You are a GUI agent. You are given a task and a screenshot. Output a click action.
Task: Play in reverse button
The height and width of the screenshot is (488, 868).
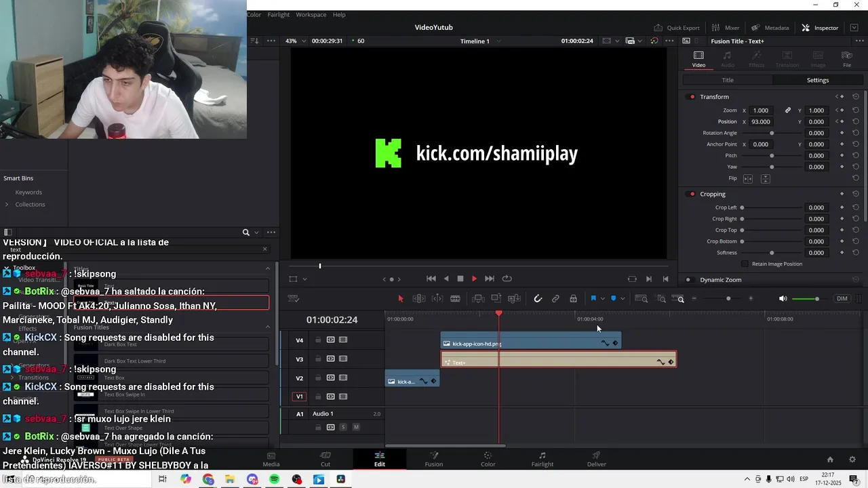pos(446,279)
